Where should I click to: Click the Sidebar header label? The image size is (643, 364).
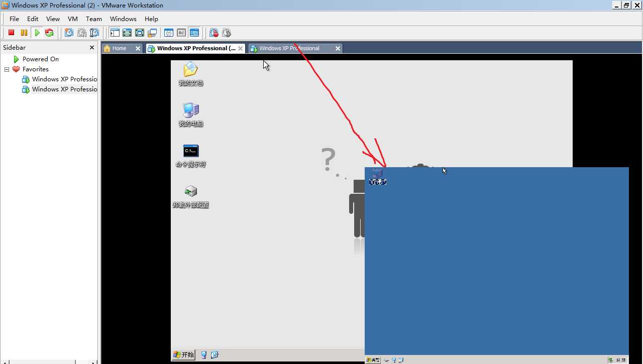click(x=14, y=47)
